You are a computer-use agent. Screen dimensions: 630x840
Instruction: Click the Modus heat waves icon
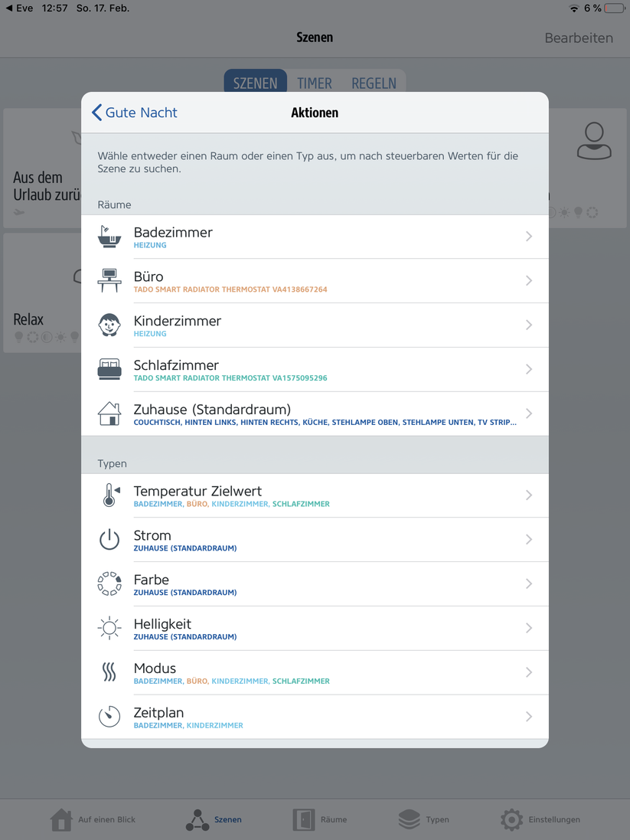109,672
